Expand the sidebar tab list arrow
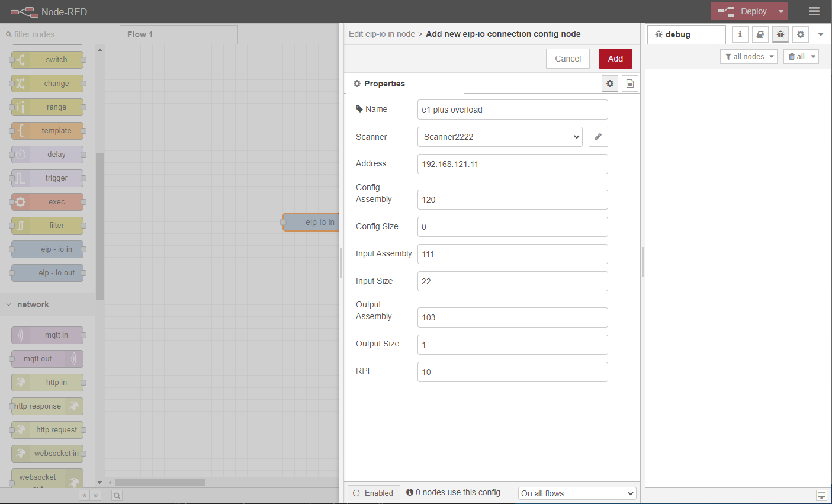This screenshot has height=504, width=832. (x=821, y=34)
